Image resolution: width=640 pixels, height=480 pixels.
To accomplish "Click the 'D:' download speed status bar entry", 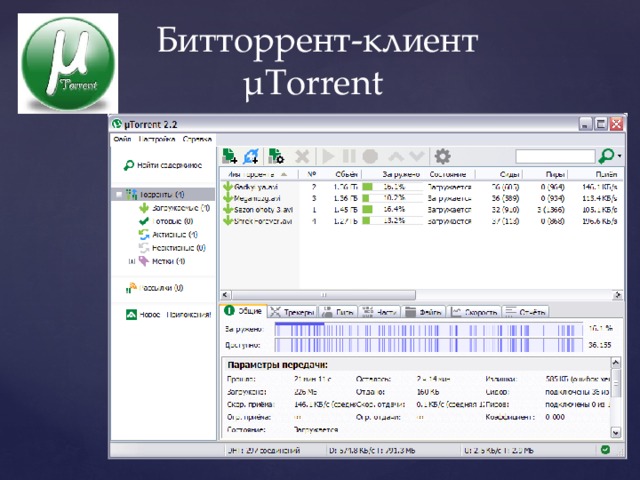I will 371,451.
